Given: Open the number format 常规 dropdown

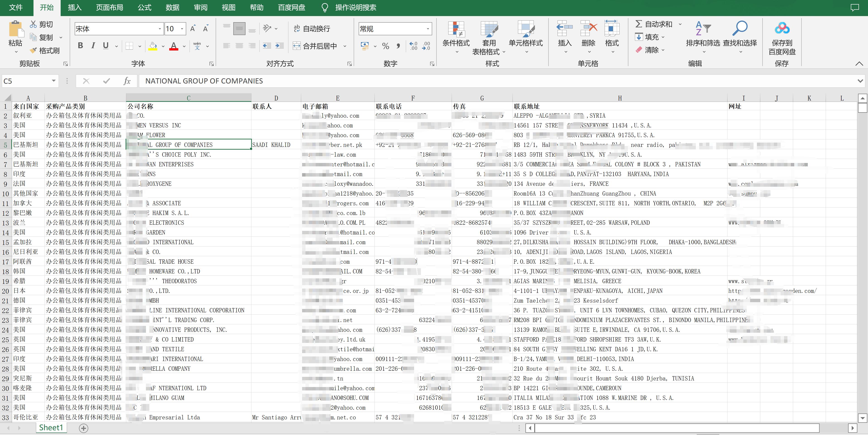Looking at the screenshot, I should [x=428, y=29].
